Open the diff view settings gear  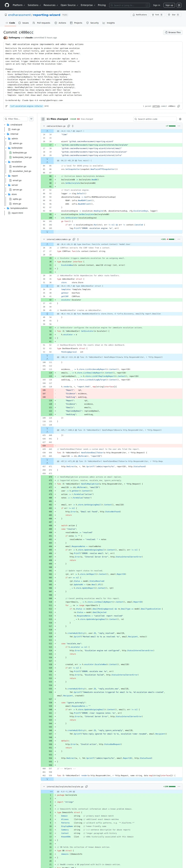pyautogui.click(x=180, y=119)
